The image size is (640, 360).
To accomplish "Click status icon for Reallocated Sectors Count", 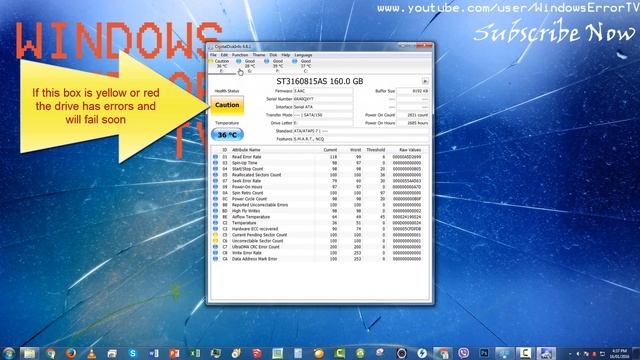I will (x=215, y=175).
